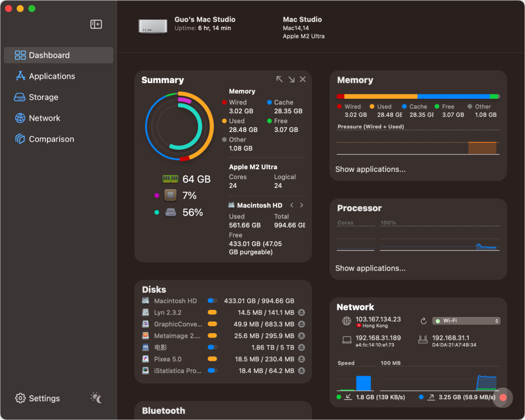Viewport: 525px width, 420px height.
Task: Click the Memory usage color bar
Action: pos(418,97)
